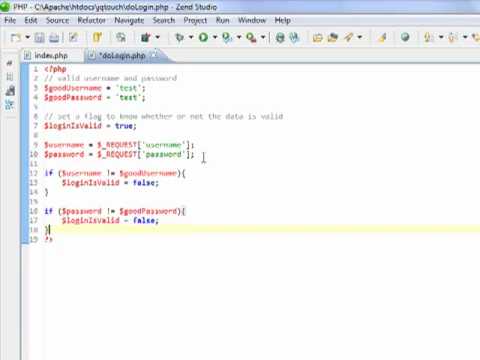Viewport: 480px width, 360px height.
Task: Open the Next Annotation dropdown arrow
Action: [441, 37]
